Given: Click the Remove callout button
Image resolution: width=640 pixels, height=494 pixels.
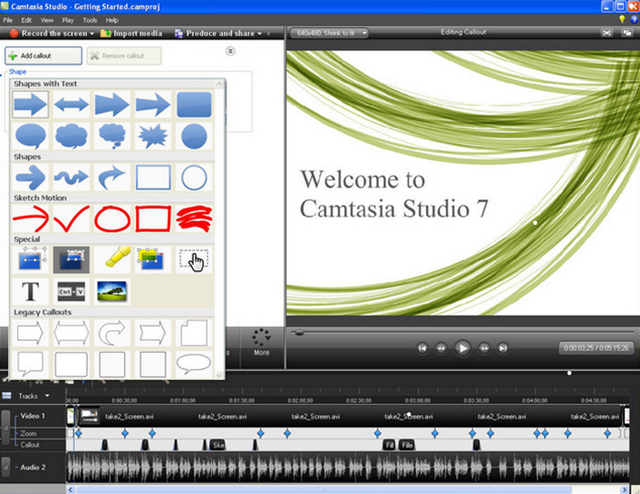Looking at the screenshot, I should pyautogui.click(x=124, y=56).
